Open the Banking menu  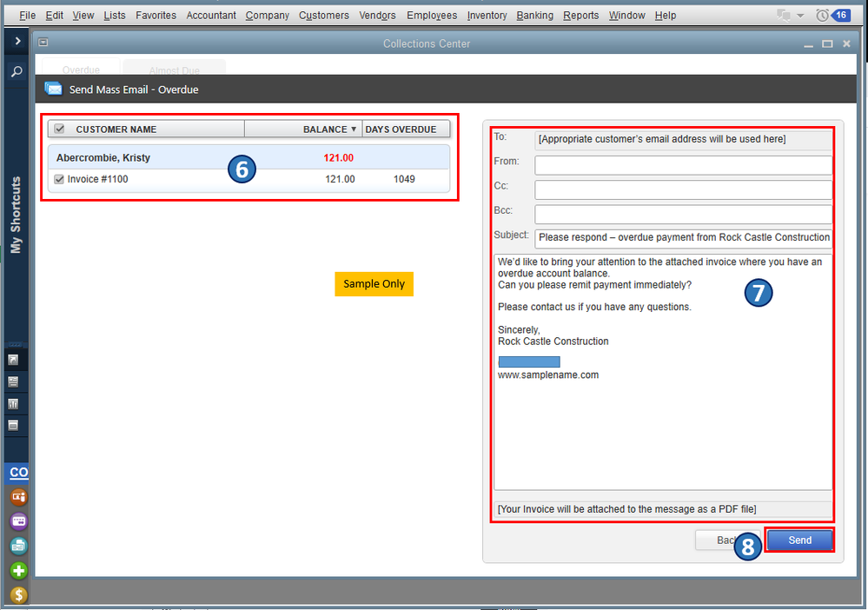[534, 16]
